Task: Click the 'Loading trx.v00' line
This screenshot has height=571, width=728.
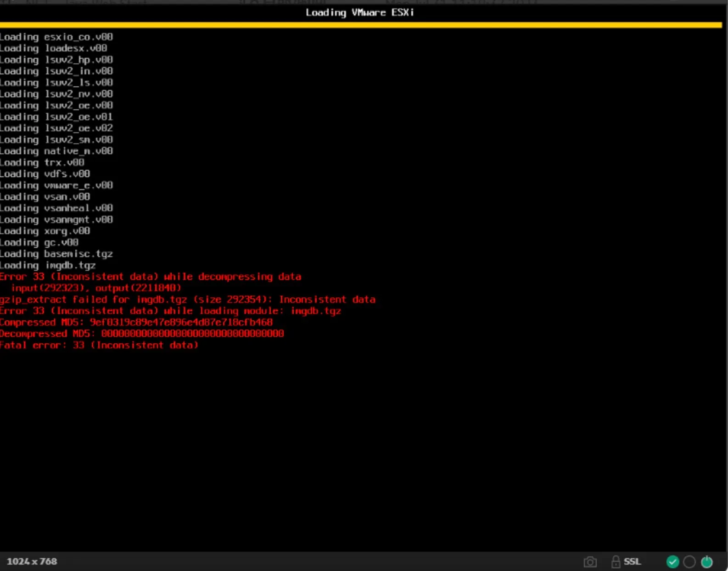Action: point(42,162)
